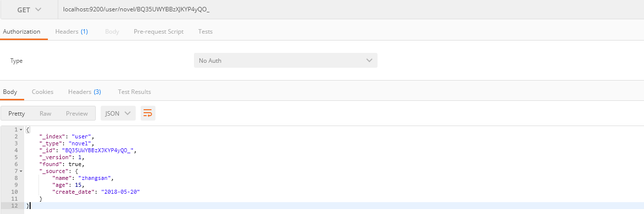Switch to Raw view mode

coord(45,113)
